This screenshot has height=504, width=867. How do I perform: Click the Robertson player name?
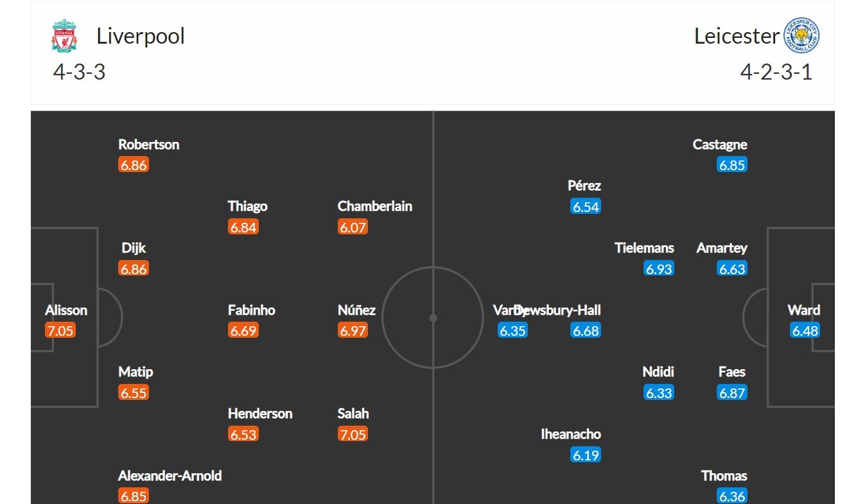coord(148,144)
